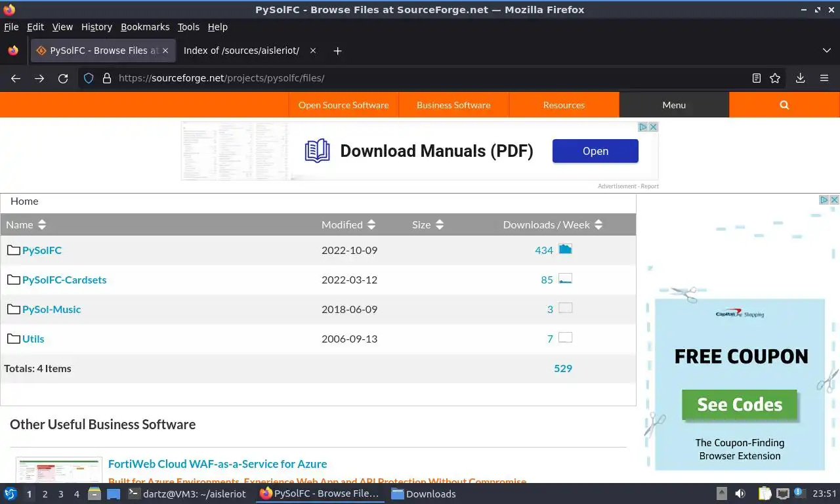The image size is (840, 504).
Task: Sort file list by Modified date
Action: coord(348,224)
